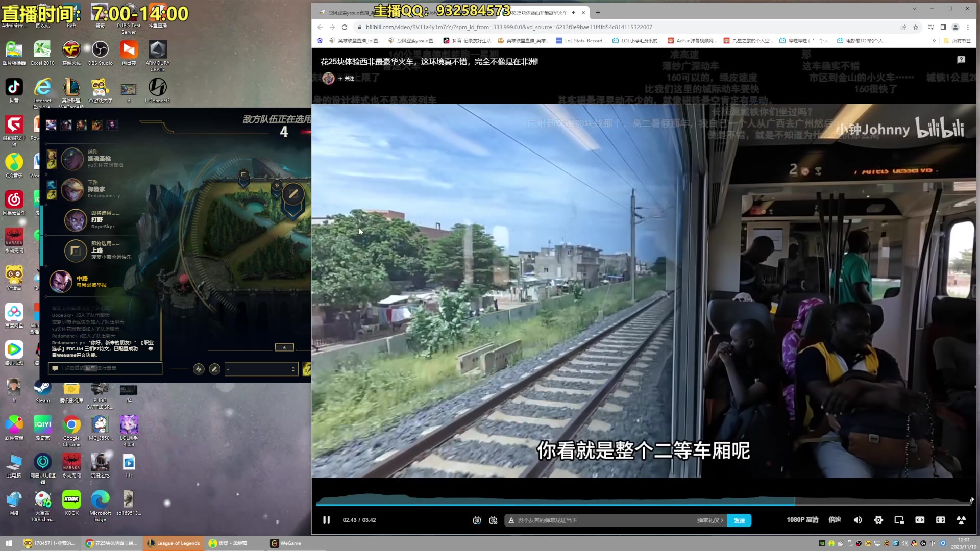Viewport: 980px width, 551px height.
Task: Open the 倍速 playback speed menu
Action: pyautogui.click(x=835, y=520)
